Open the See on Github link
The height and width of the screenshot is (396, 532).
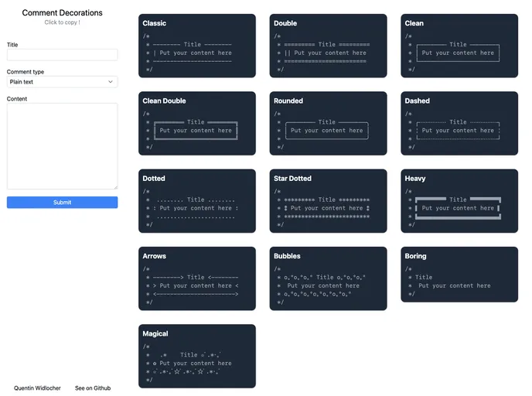93,387
